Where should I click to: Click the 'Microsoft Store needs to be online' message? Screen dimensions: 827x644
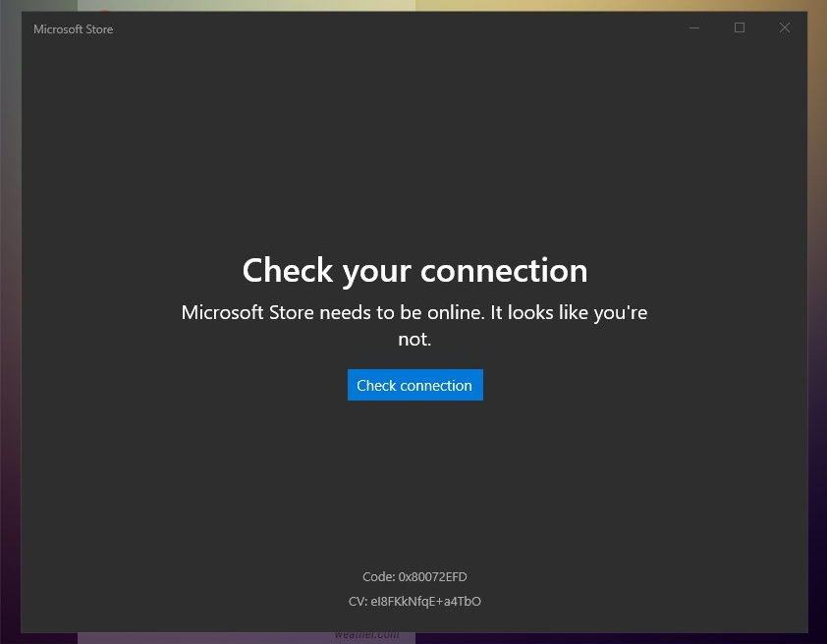pyautogui.click(x=414, y=325)
